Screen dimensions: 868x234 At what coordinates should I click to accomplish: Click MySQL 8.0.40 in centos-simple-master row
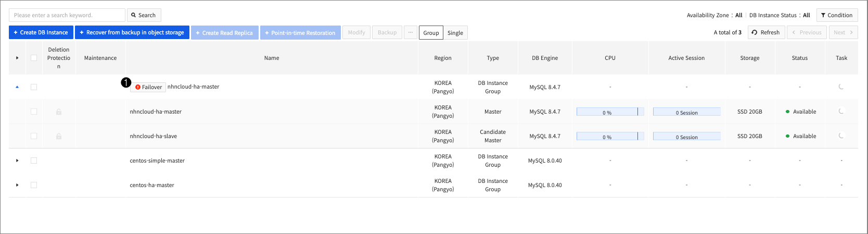pyautogui.click(x=545, y=161)
